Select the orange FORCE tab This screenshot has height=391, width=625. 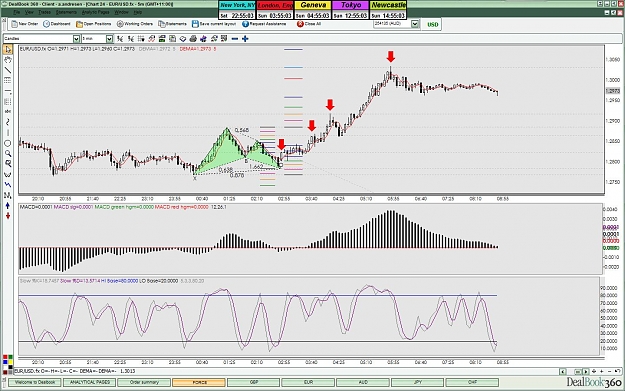pos(199,382)
